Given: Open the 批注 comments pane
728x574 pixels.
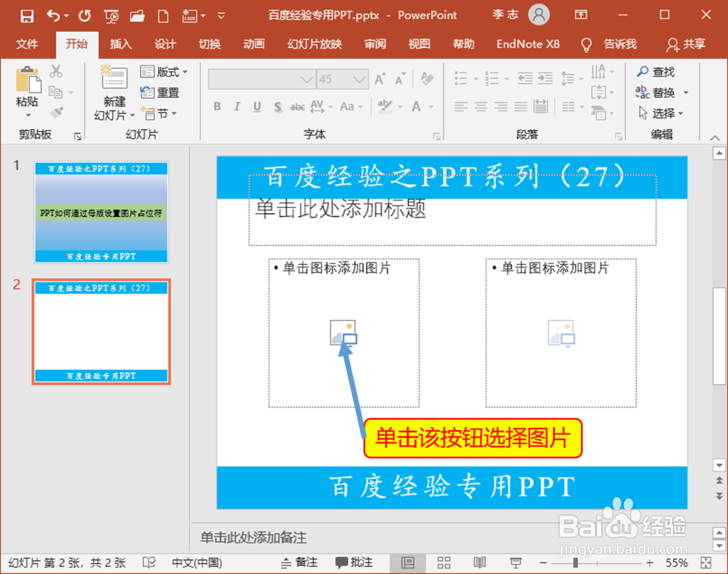Looking at the screenshot, I should pos(355,562).
